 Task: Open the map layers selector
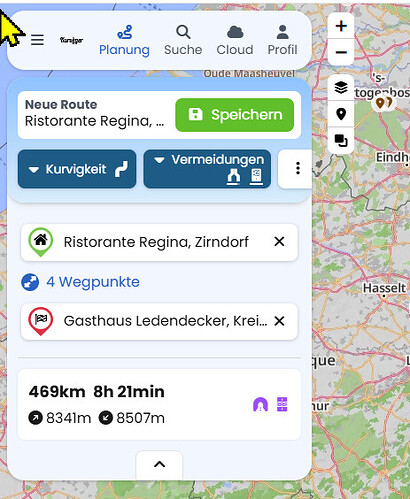[x=341, y=88]
